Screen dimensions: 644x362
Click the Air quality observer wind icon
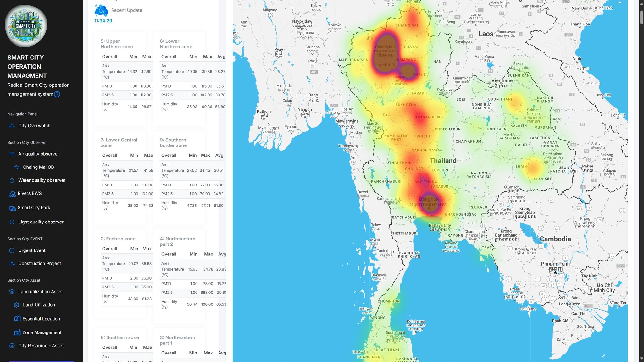tap(12, 154)
